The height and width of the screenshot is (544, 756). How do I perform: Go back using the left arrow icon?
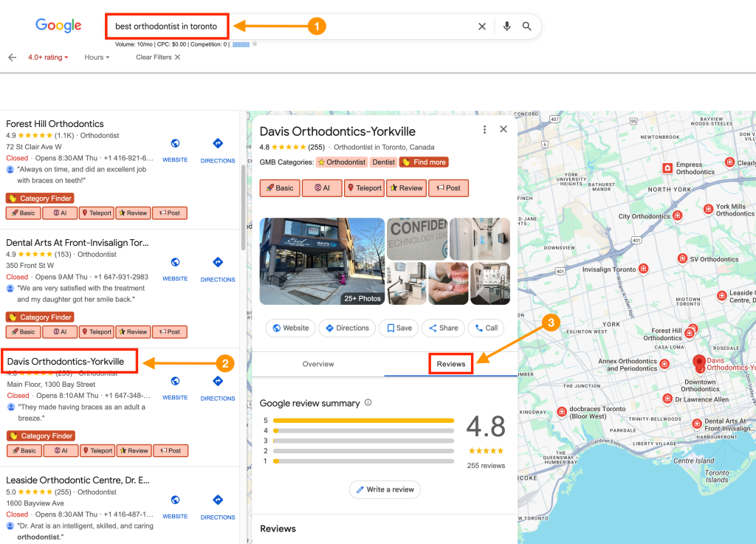point(12,58)
